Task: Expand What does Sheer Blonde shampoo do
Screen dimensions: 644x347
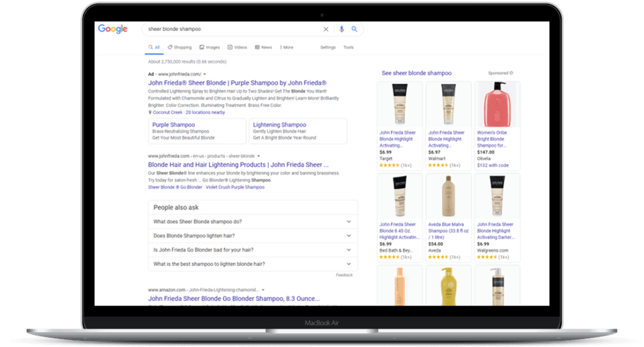Action: point(253,222)
